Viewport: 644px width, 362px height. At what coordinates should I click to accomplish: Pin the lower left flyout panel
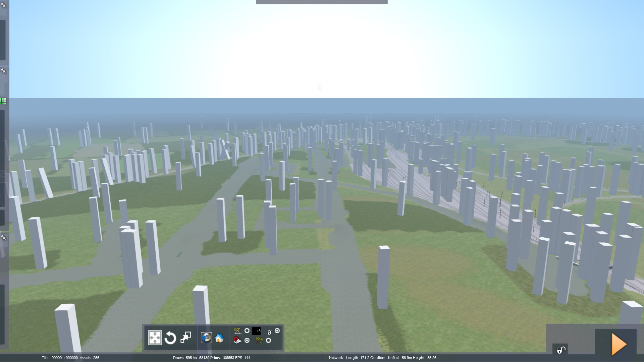4,238
